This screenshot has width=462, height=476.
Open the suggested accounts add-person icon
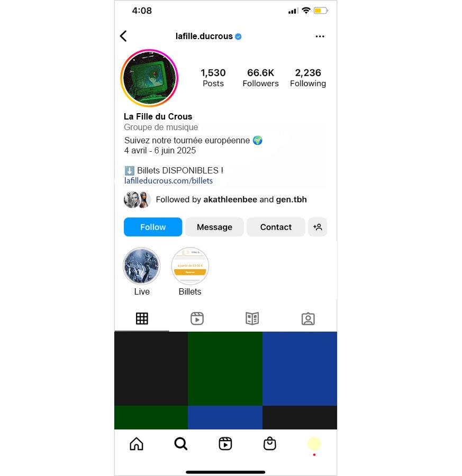[x=318, y=227]
